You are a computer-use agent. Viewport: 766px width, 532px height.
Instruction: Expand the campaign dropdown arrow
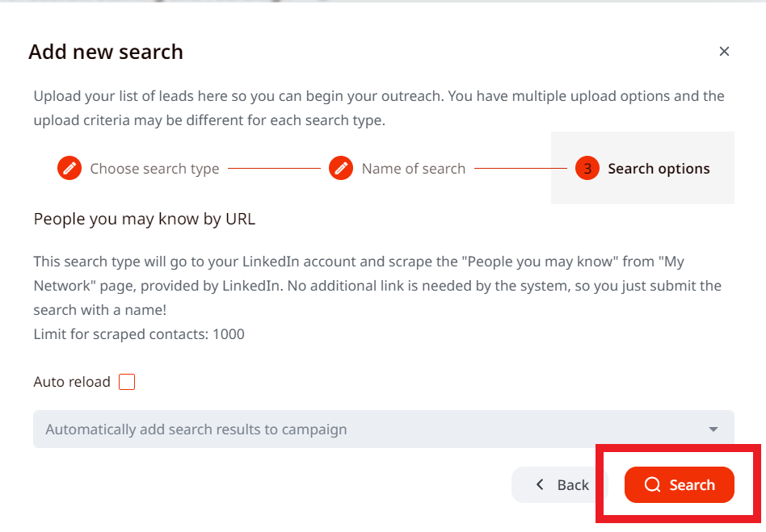tap(713, 429)
